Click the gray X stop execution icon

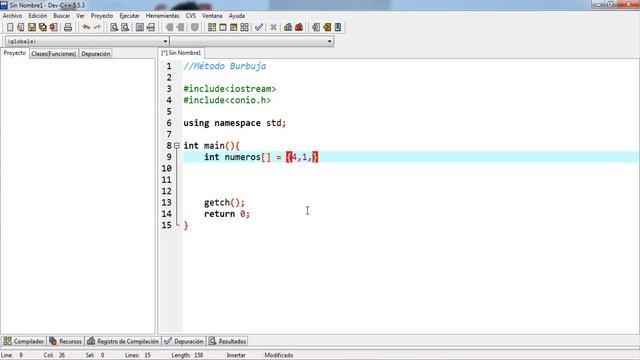[273, 27]
